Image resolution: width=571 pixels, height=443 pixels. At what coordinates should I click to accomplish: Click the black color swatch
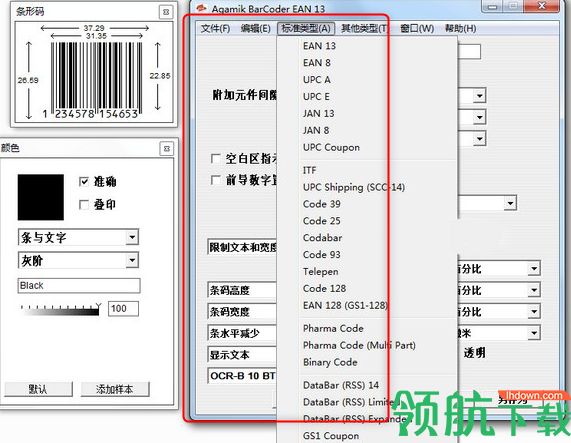click(x=41, y=197)
